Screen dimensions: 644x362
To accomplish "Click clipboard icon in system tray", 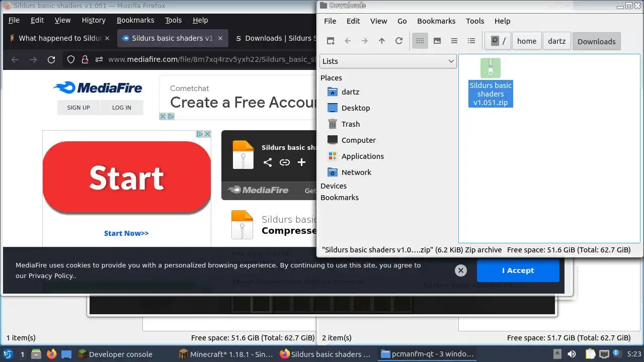I will (590, 354).
